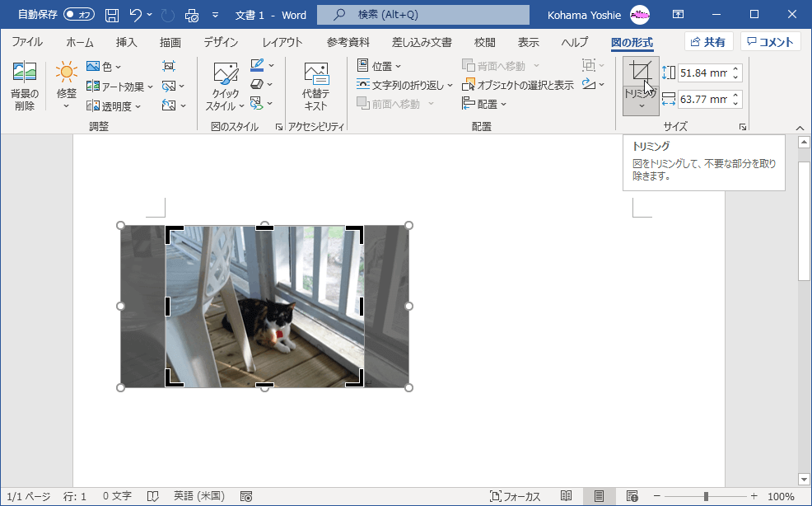The height and width of the screenshot is (506, 812).
Task: Open the 色 color dropdown
Action: click(x=104, y=67)
